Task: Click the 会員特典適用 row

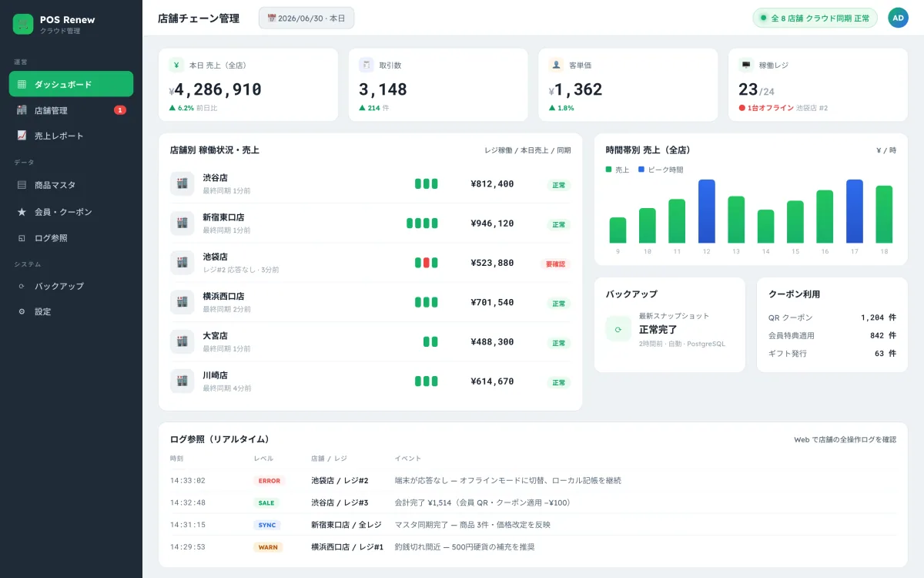Action: [832, 335]
